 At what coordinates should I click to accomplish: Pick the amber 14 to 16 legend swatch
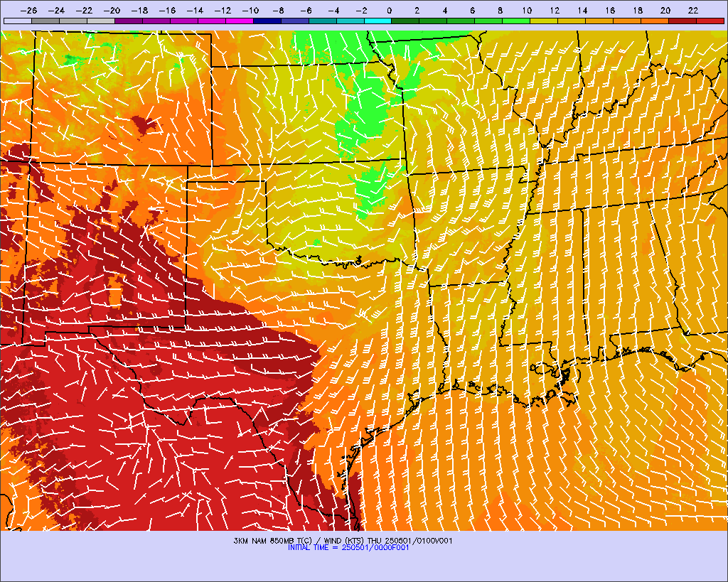(x=600, y=21)
